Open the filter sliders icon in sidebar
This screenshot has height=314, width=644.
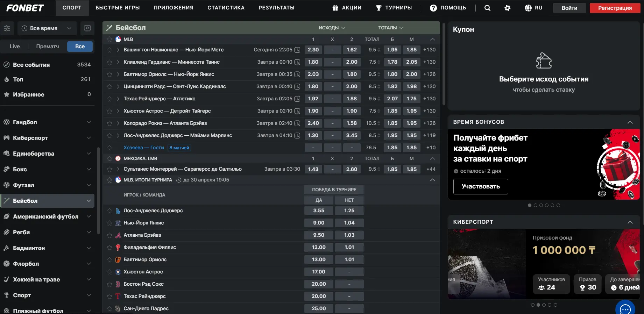pos(7,28)
